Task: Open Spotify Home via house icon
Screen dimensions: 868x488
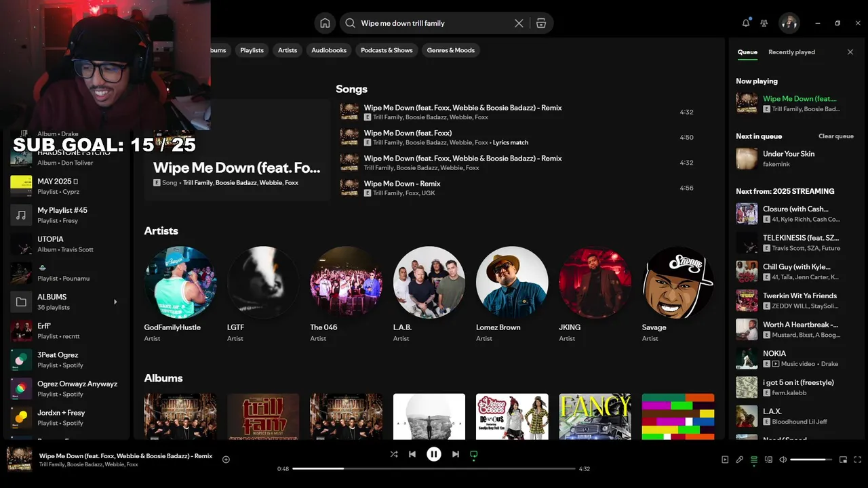Action: coord(325,23)
